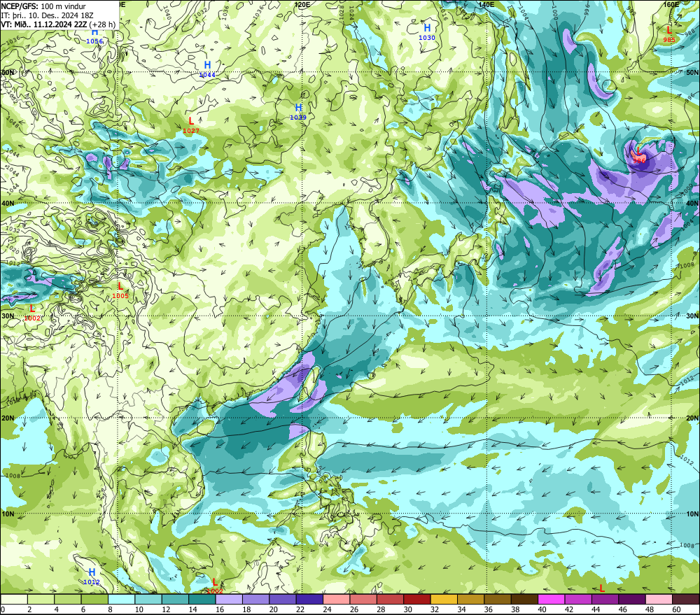Select the dark red 30–32 legend swatch
The width and height of the screenshot is (700, 615).
417,599
